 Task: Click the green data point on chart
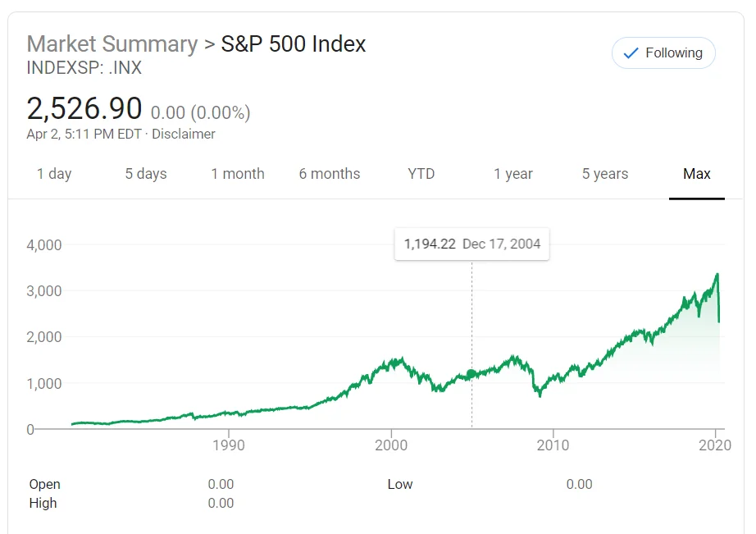click(x=471, y=374)
